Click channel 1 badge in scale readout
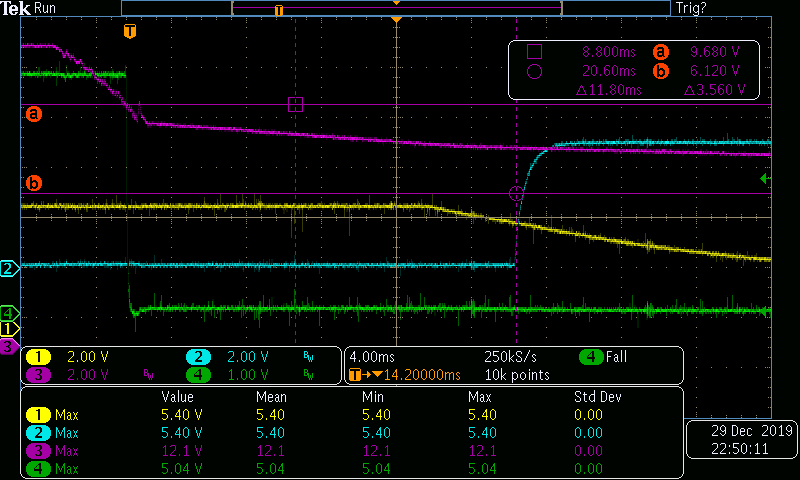 [38, 357]
